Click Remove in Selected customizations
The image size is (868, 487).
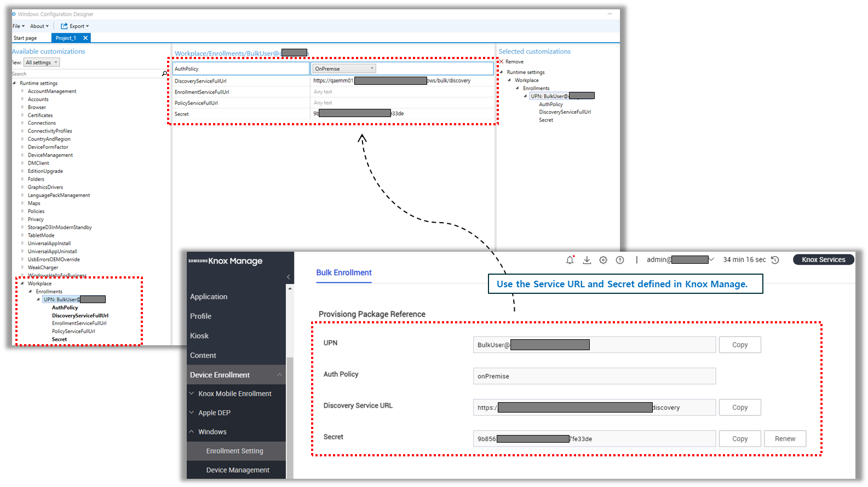coord(511,62)
